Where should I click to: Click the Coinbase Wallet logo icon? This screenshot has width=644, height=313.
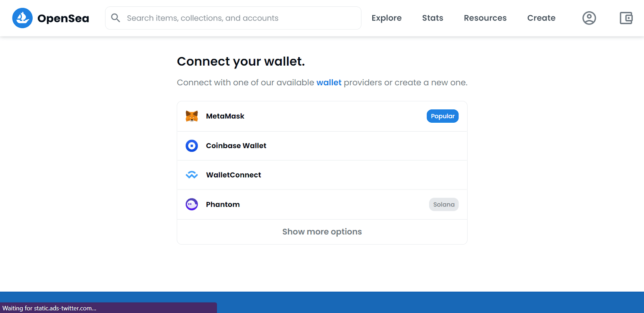[192, 146]
